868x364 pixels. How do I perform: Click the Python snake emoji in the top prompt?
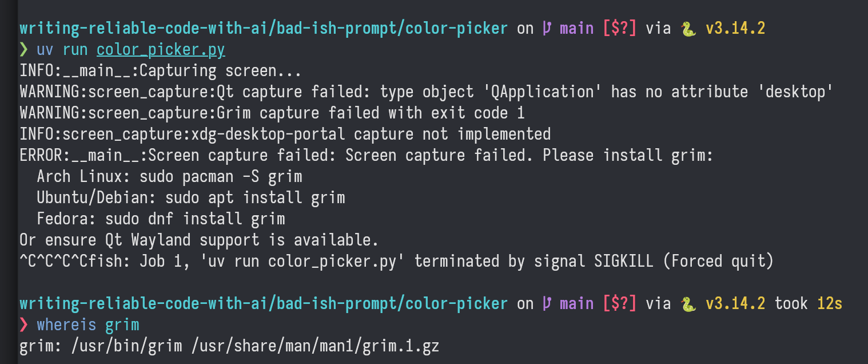click(688, 28)
